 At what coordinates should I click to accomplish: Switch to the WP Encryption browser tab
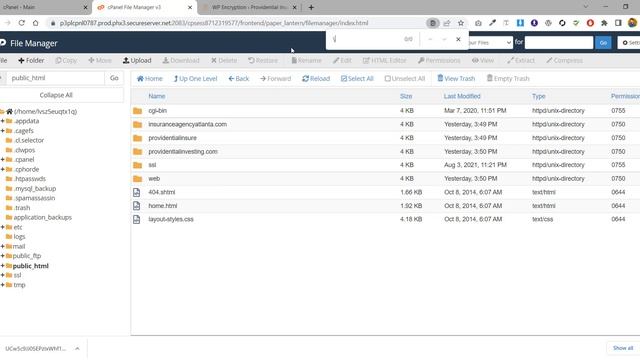point(250,7)
